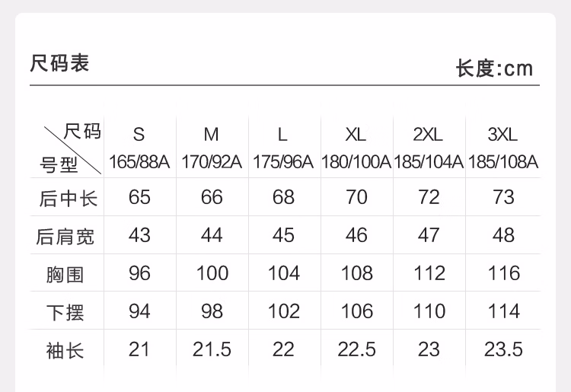
Task: Click the 180/100A size spec
Action: 356,162
